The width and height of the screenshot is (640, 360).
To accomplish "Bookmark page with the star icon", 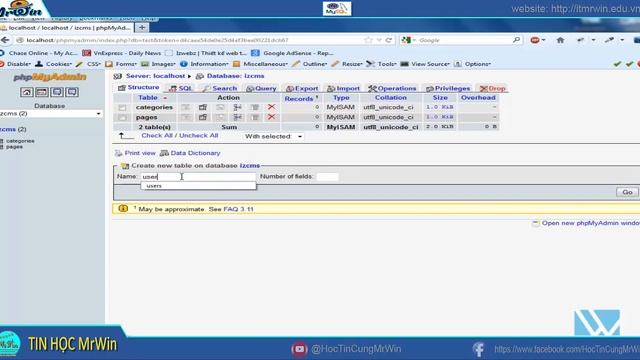I will point(368,40).
